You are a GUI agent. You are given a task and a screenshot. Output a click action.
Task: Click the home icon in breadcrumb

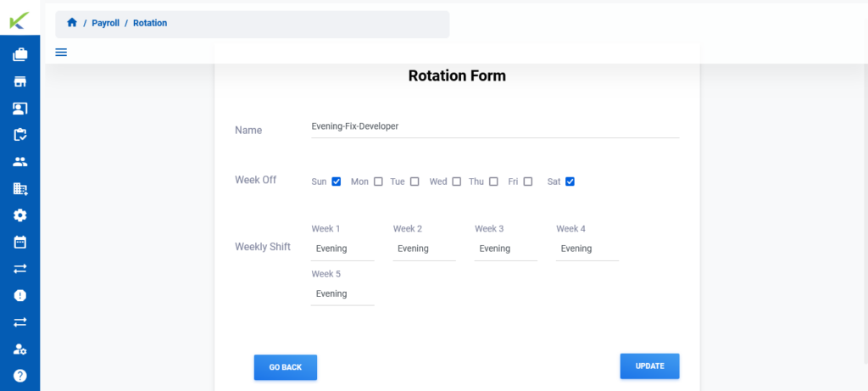click(71, 23)
